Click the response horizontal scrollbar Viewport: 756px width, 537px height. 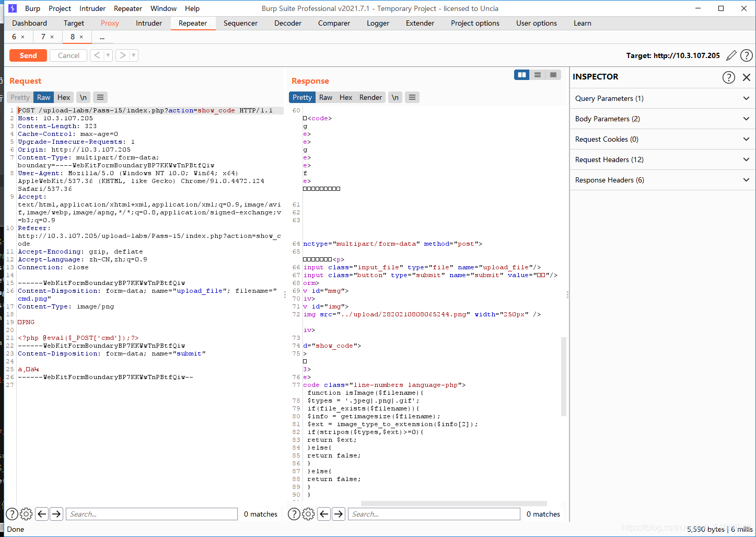(453, 504)
